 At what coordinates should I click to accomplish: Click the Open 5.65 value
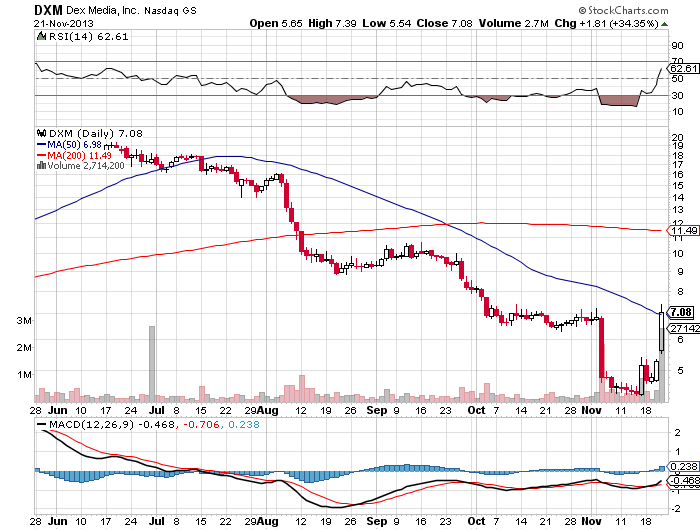(276, 23)
